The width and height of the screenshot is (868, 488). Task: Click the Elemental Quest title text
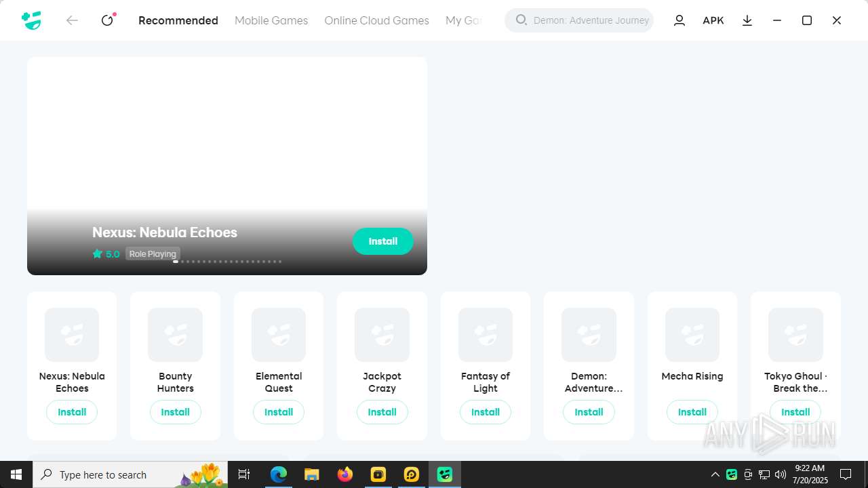(x=279, y=382)
